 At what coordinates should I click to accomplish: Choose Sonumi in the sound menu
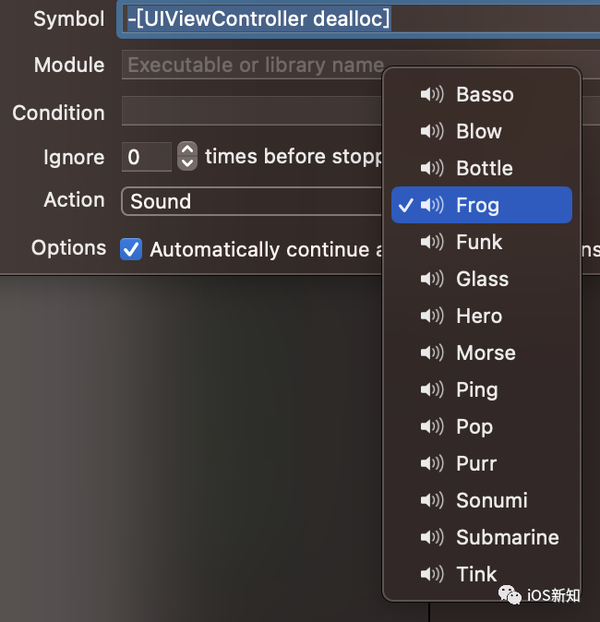tap(491, 501)
